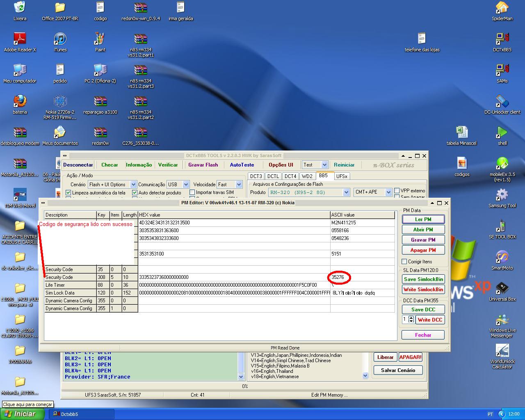Open the Lixeira recycle bin icon
Image resolution: width=525 pixels, height=420 pixels.
pos(20,11)
